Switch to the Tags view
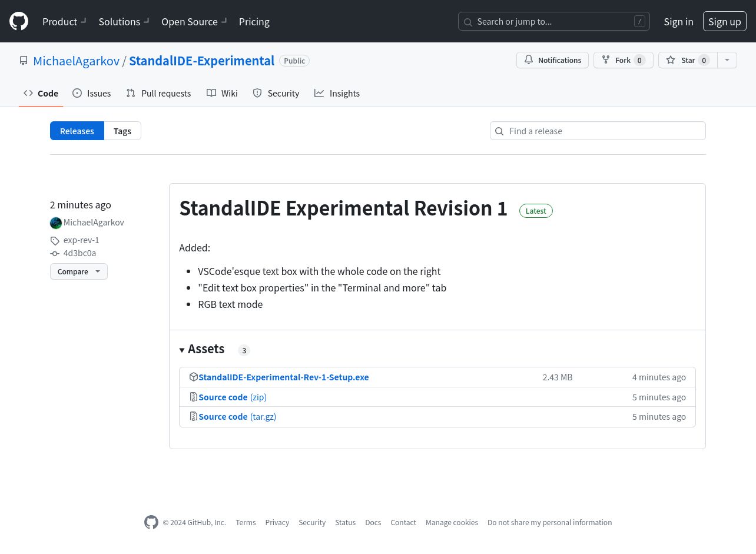 click(122, 131)
